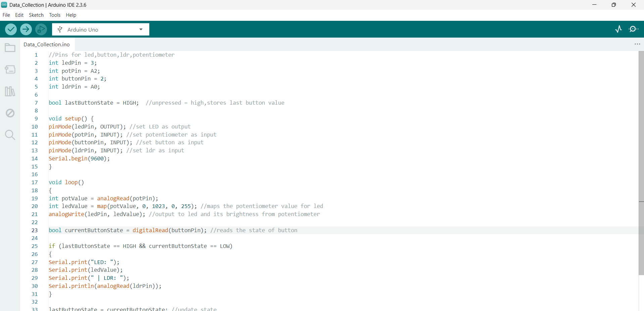644x311 pixels.
Task: Click 'analogWrite(ledPin, ledValue);' statement
Action: tap(97, 214)
